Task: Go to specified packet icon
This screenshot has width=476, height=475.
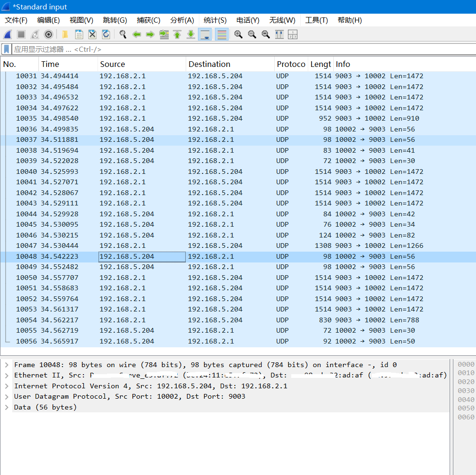Action: pyautogui.click(x=164, y=34)
